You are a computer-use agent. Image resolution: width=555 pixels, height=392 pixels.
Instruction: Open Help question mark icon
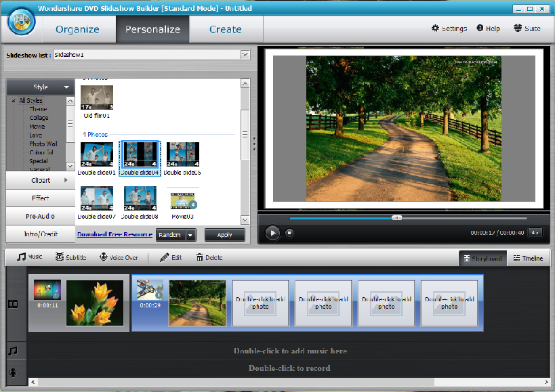[x=480, y=28]
